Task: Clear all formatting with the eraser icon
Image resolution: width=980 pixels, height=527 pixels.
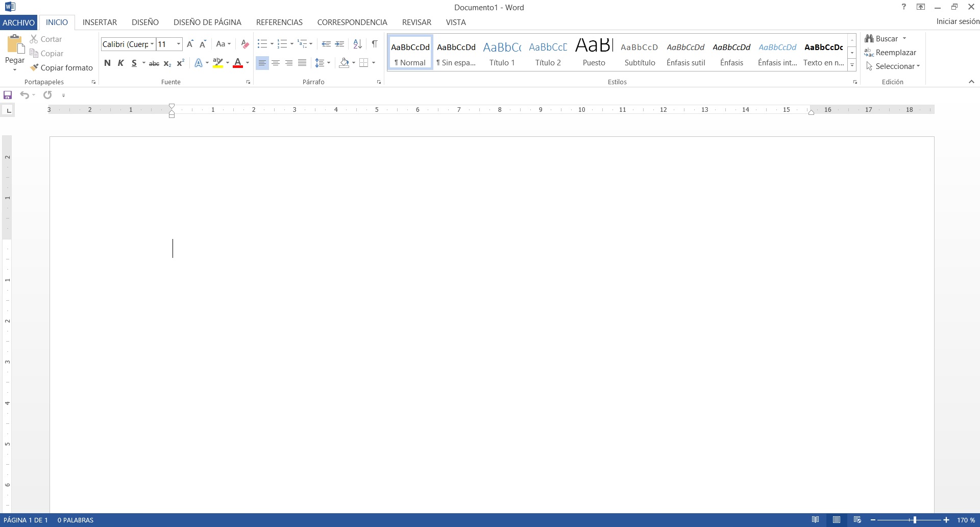Action: (244, 44)
